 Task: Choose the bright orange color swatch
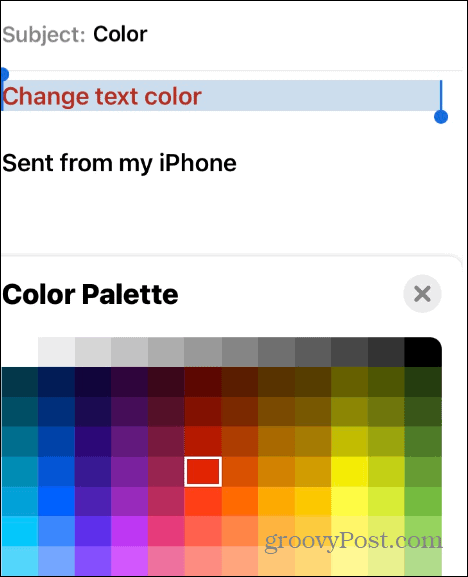(x=240, y=502)
